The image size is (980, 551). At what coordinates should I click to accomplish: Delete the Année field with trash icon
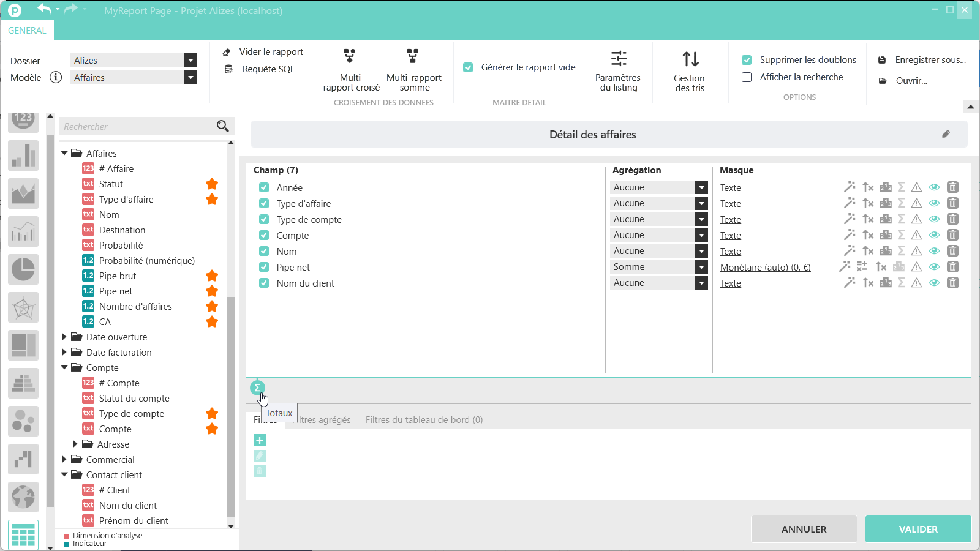click(x=952, y=187)
